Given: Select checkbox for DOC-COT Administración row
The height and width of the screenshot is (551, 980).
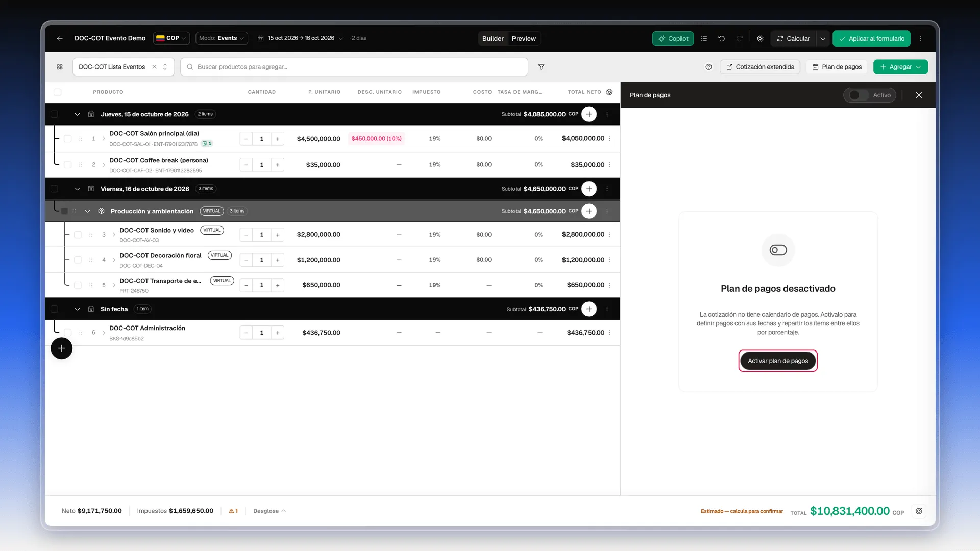Looking at the screenshot, I should (x=68, y=333).
